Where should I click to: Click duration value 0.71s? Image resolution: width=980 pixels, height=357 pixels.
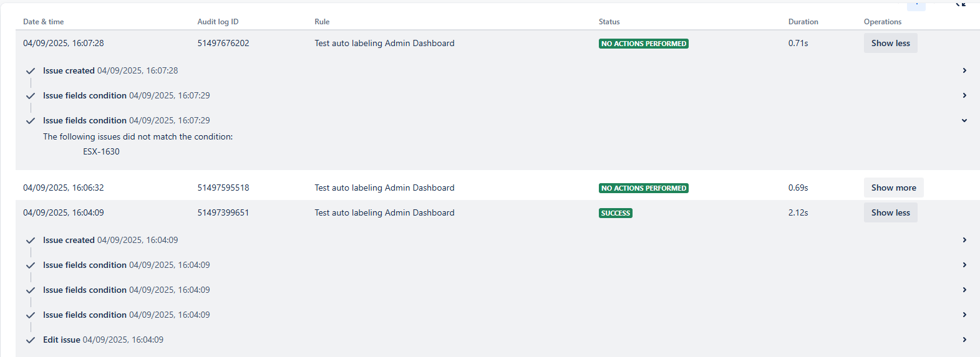798,43
